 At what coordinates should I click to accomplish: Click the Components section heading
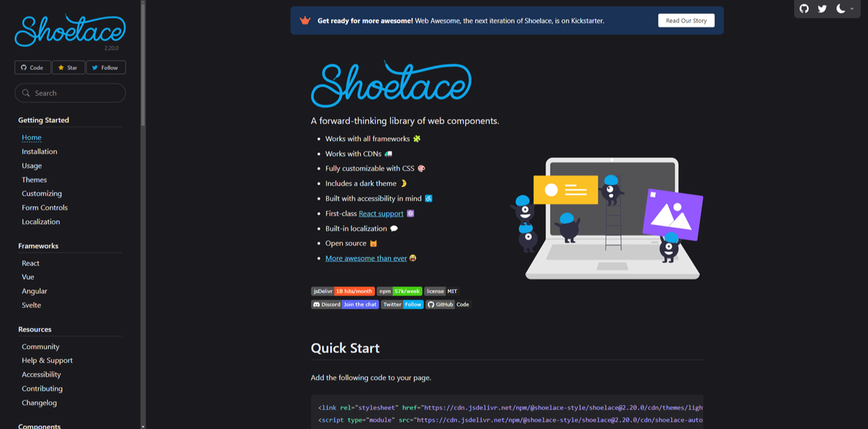pos(39,426)
